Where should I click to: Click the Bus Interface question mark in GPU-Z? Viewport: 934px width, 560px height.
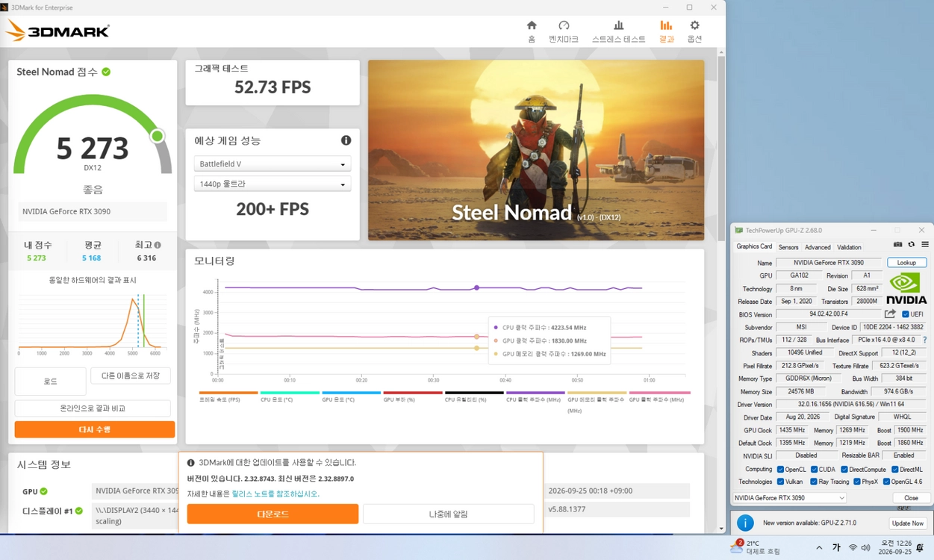click(x=924, y=340)
